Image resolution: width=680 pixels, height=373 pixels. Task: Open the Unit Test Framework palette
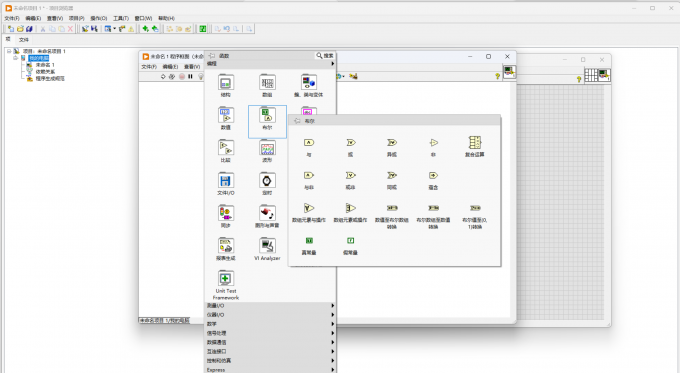[x=226, y=285]
